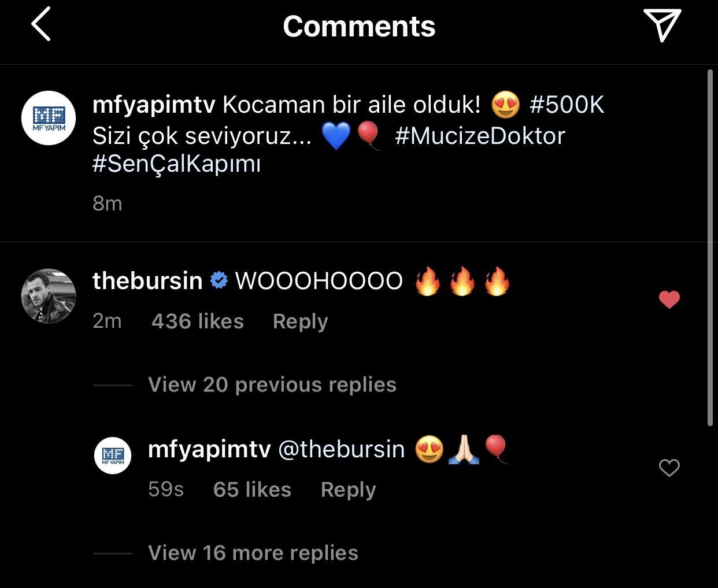718x588 pixels.
Task: Unlike thebursin's comment with red heart
Action: pos(669,299)
